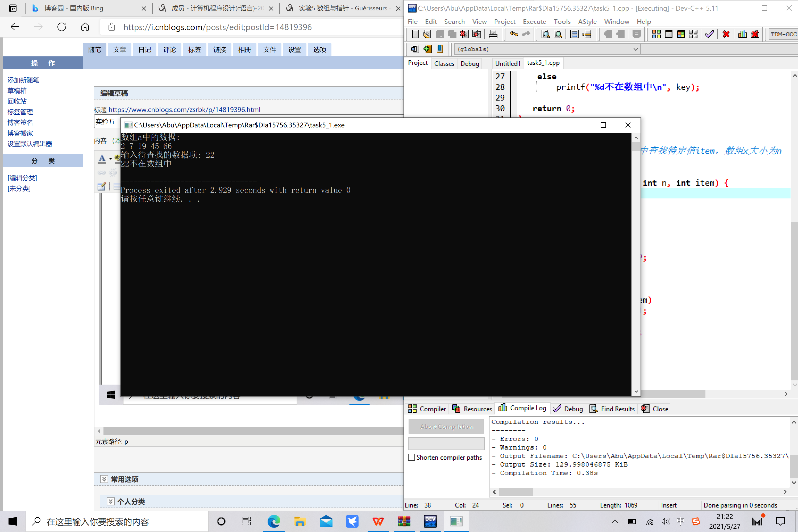This screenshot has height=532, width=798.
Task: Click the Windows taskbar search box
Action: click(x=117, y=521)
